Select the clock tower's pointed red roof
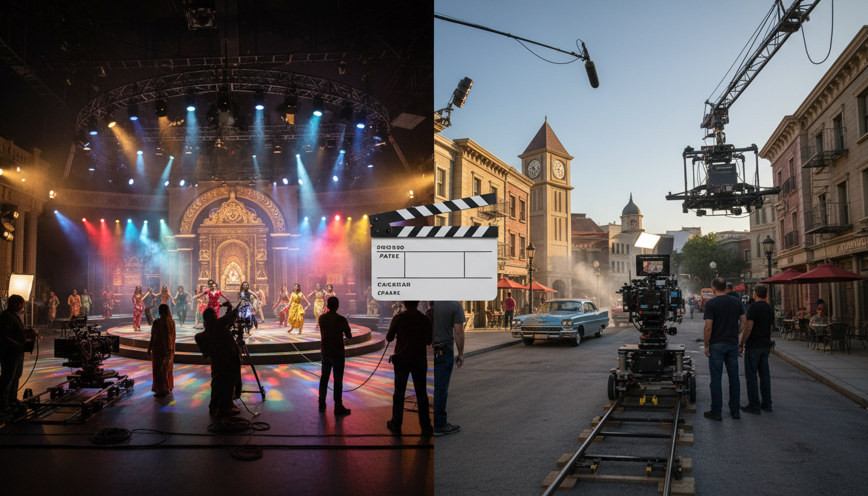868x496 pixels. (x=546, y=138)
